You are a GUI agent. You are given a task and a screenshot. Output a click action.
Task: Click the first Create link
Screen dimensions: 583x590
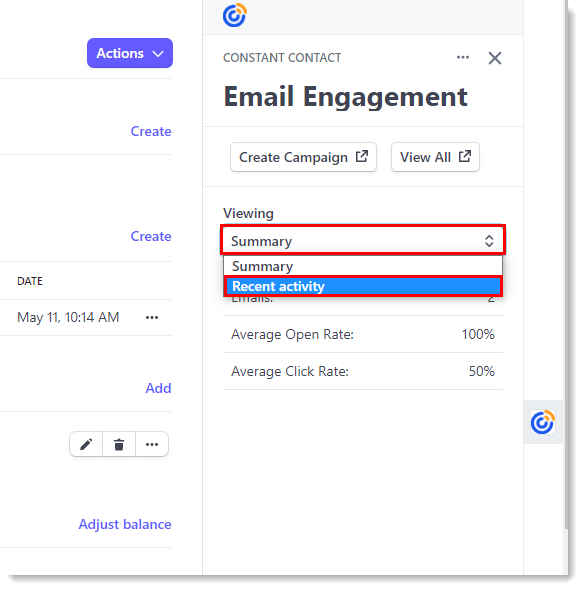tap(151, 131)
